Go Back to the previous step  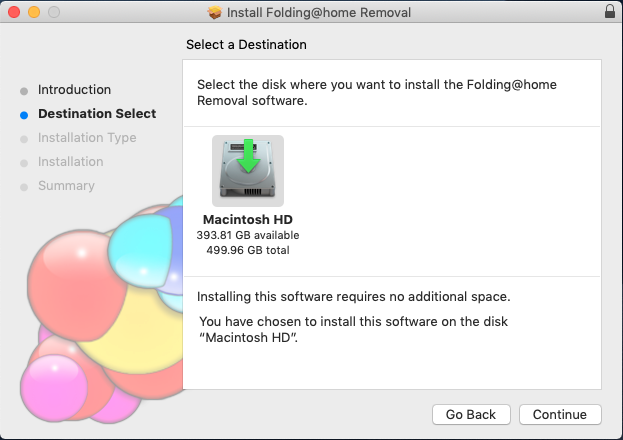point(471,415)
